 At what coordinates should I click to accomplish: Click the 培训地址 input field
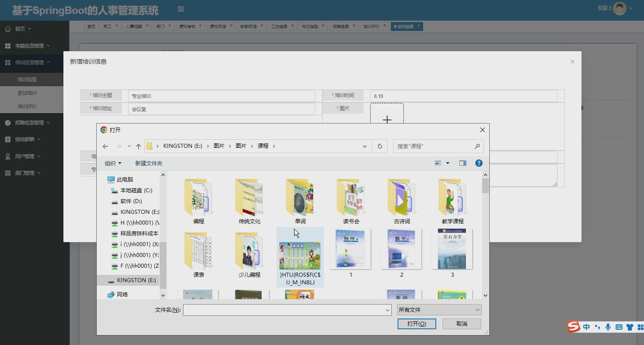pos(221,109)
